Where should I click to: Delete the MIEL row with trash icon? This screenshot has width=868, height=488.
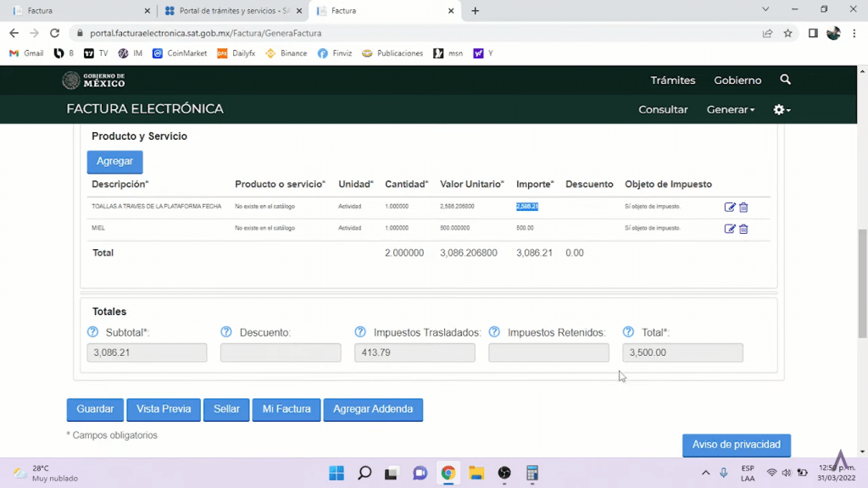[x=743, y=229]
